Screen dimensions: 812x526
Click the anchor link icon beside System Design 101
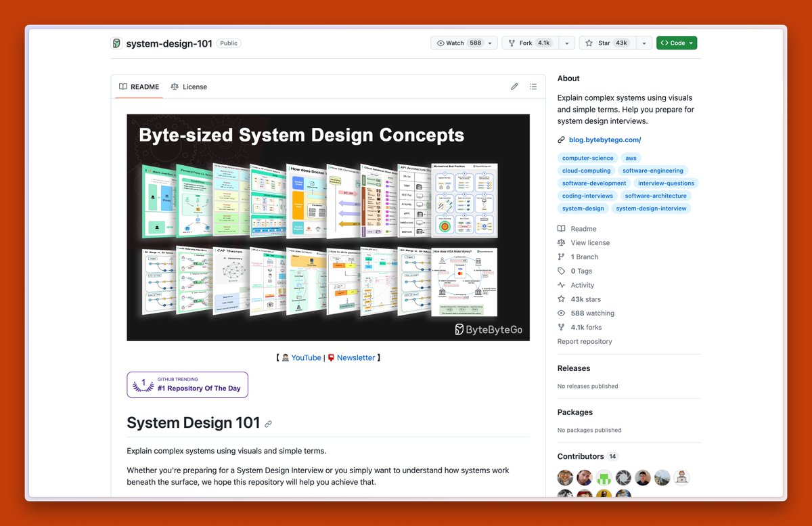point(269,424)
